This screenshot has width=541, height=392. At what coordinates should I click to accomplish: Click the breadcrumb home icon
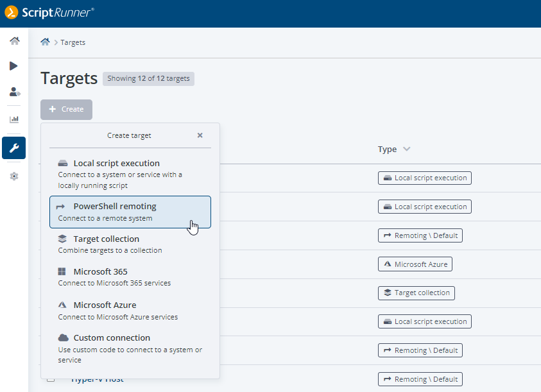[x=45, y=42]
